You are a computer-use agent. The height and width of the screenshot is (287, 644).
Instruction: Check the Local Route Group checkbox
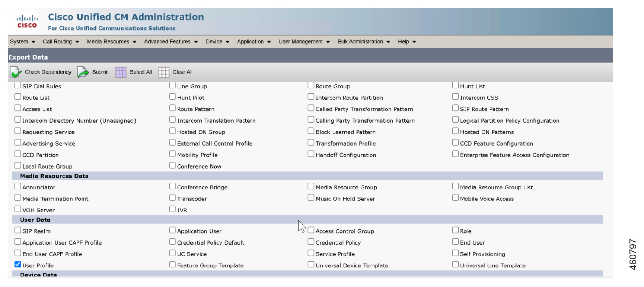point(17,165)
